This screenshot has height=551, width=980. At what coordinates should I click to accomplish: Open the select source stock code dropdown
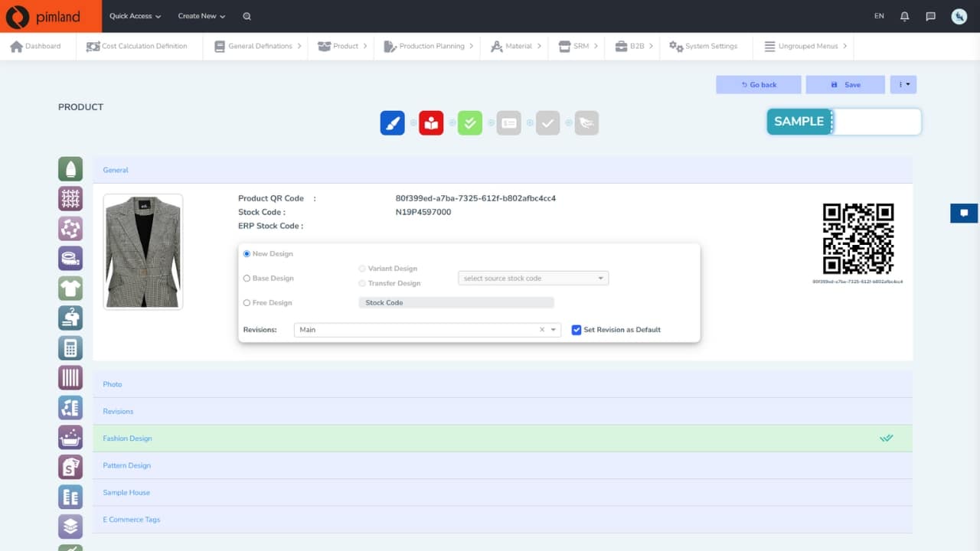(533, 279)
